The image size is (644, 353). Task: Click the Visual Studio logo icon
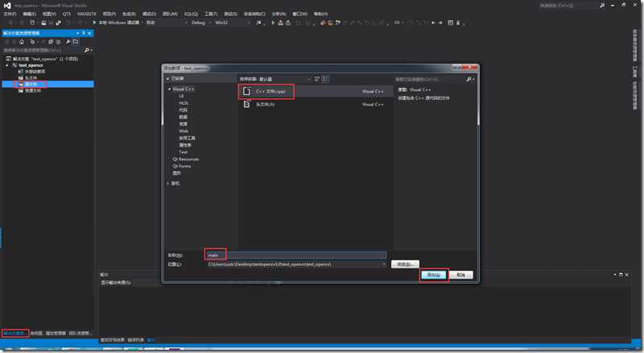(x=7, y=6)
